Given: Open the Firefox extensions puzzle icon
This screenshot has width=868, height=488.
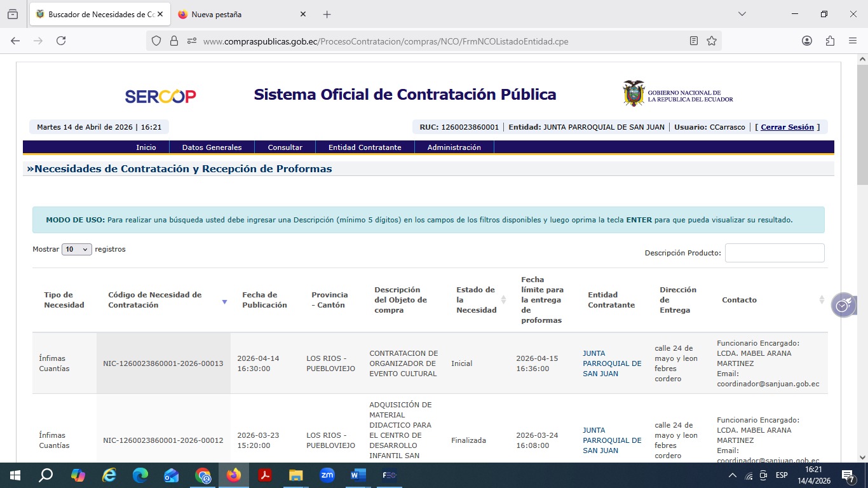Looking at the screenshot, I should tap(830, 41).
